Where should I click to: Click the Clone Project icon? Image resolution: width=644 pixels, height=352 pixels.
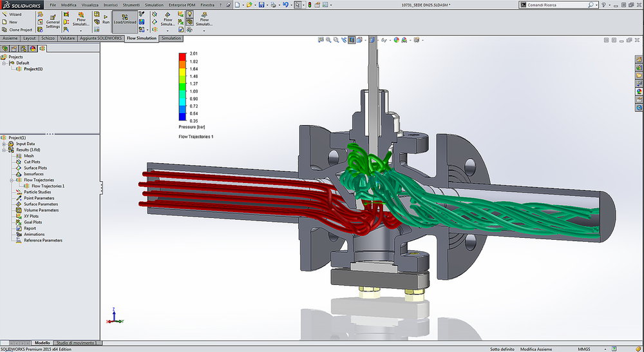point(5,30)
